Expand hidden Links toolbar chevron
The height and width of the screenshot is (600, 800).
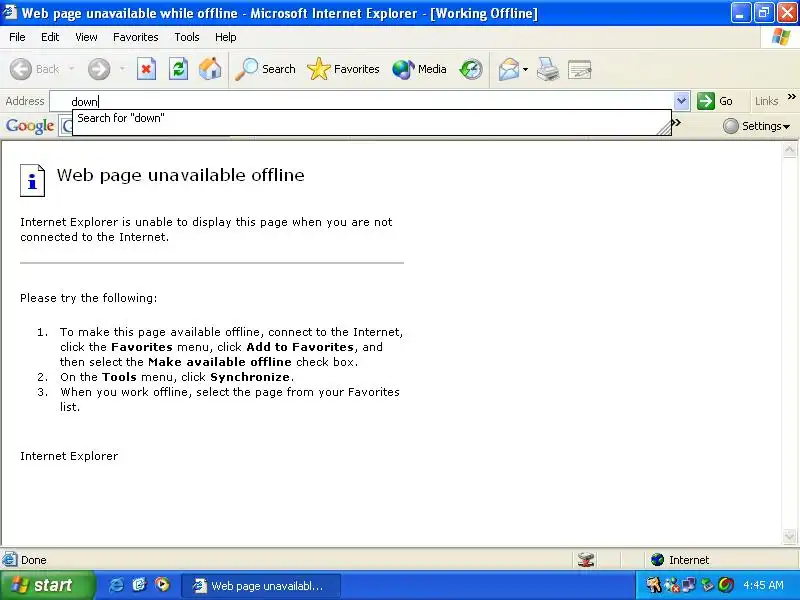click(791, 96)
